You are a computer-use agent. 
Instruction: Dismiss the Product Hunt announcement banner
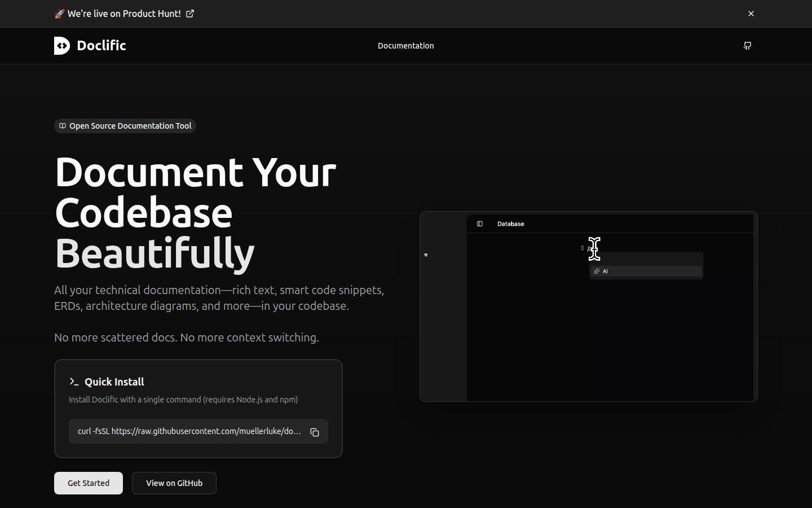(x=751, y=14)
